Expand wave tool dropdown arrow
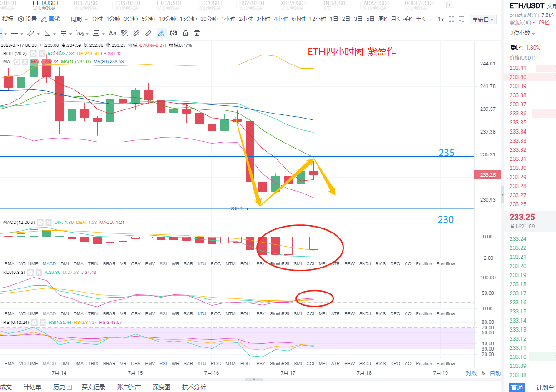 pyautogui.click(x=87, y=34)
